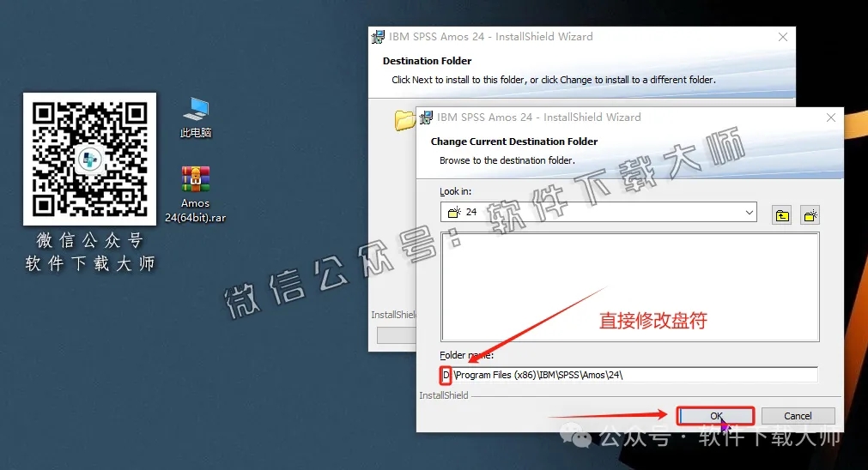Click the OK button
The height and width of the screenshot is (470, 868).
pos(716,416)
